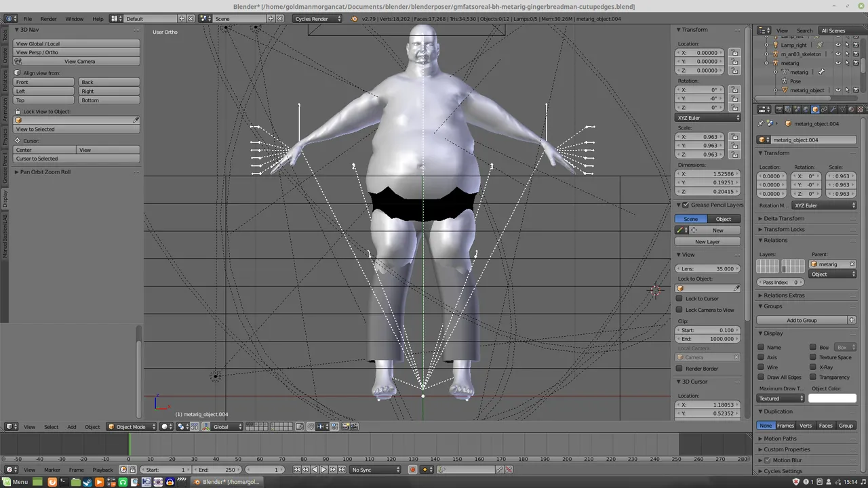Screen dimensions: 868x488
Task: Open the Texture properties tab (checker icon)
Action: [861, 109]
